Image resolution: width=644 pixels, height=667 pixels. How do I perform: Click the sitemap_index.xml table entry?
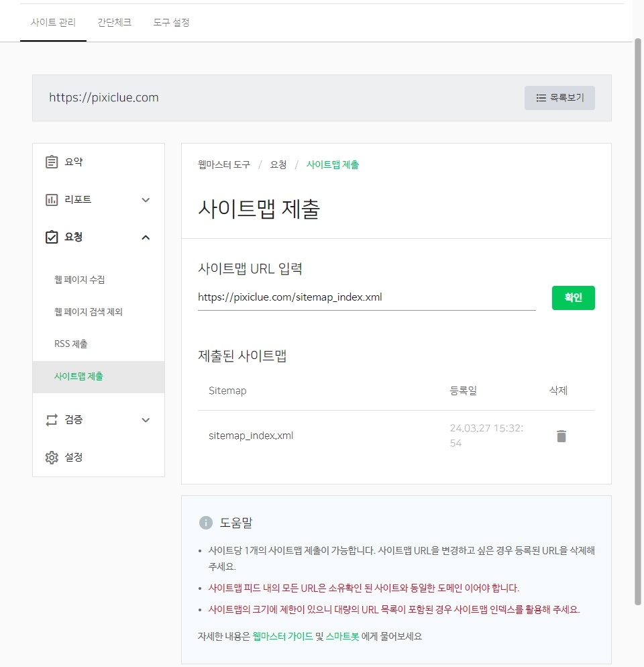251,435
